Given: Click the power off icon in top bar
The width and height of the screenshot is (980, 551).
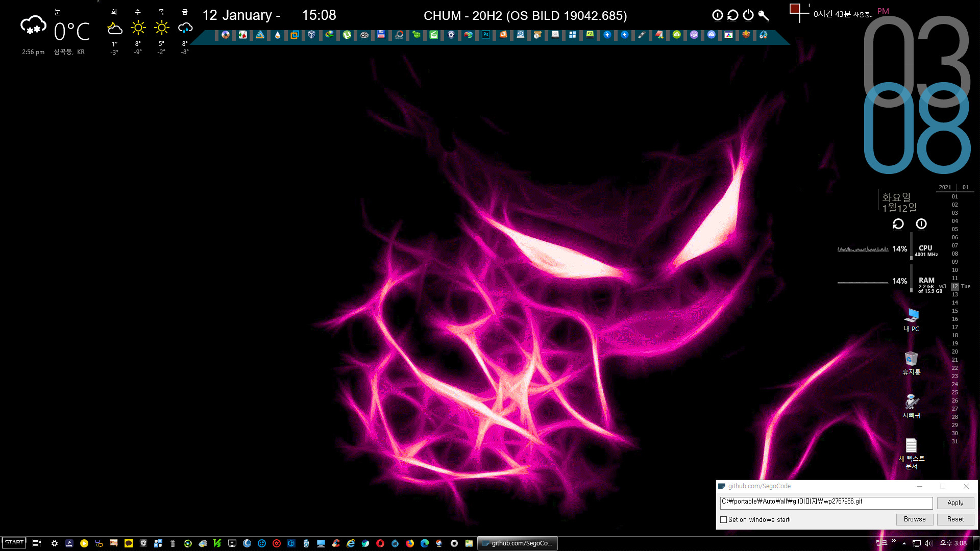Looking at the screenshot, I should pyautogui.click(x=748, y=15).
